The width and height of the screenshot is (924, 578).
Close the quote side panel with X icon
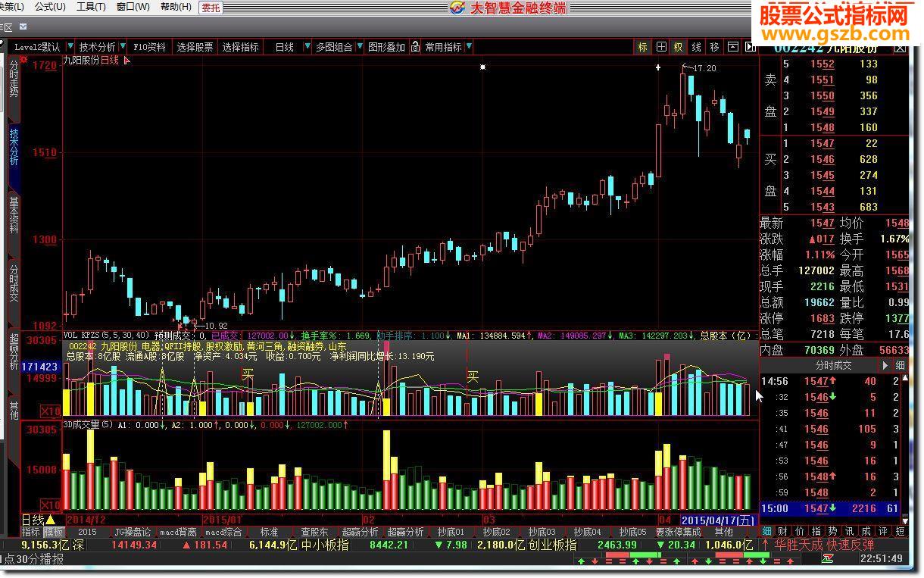click(901, 47)
